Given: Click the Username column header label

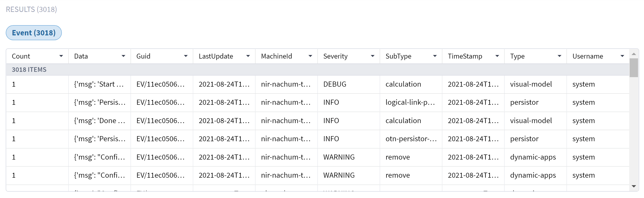Looking at the screenshot, I should [587, 56].
